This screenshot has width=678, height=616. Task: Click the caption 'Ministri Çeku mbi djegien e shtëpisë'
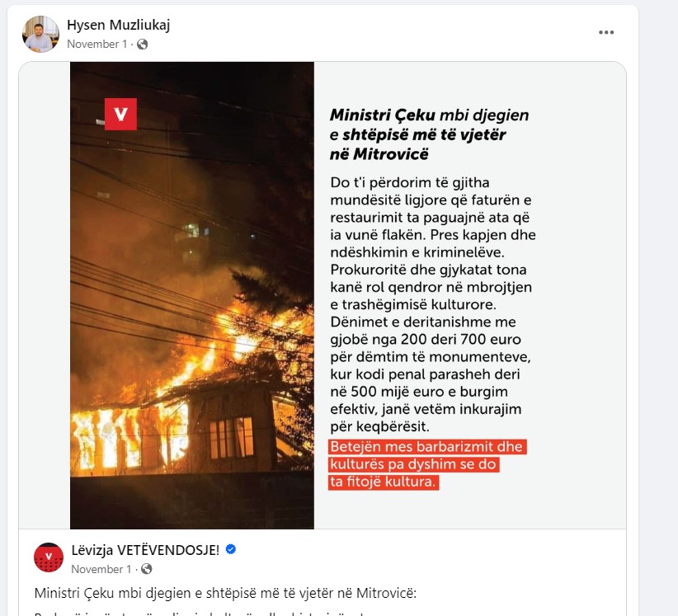(x=225, y=593)
